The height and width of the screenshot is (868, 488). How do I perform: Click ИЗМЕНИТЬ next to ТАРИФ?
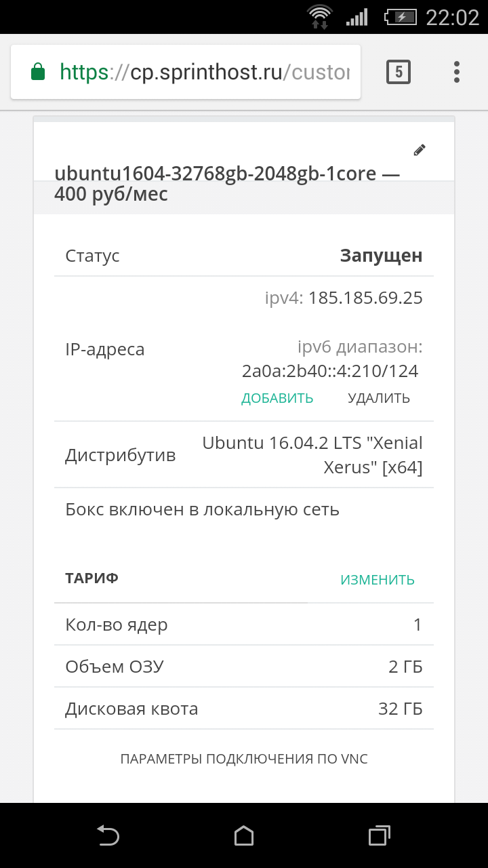point(378,580)
